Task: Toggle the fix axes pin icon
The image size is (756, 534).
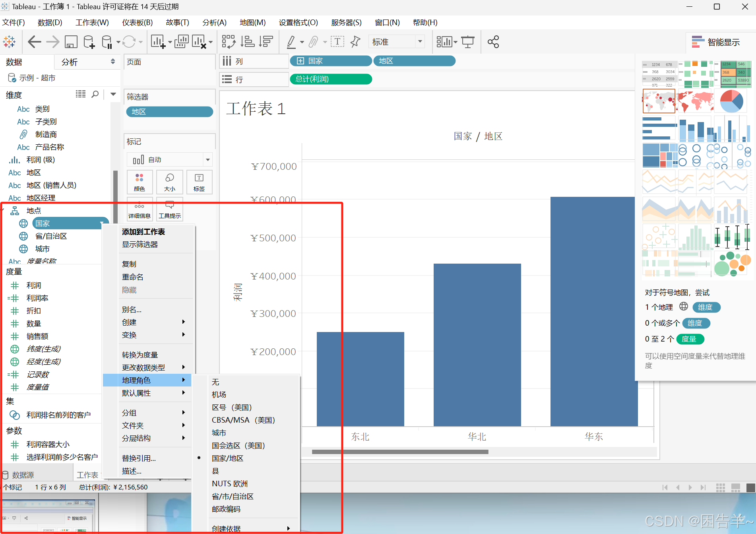Action: tap(355, 42)
